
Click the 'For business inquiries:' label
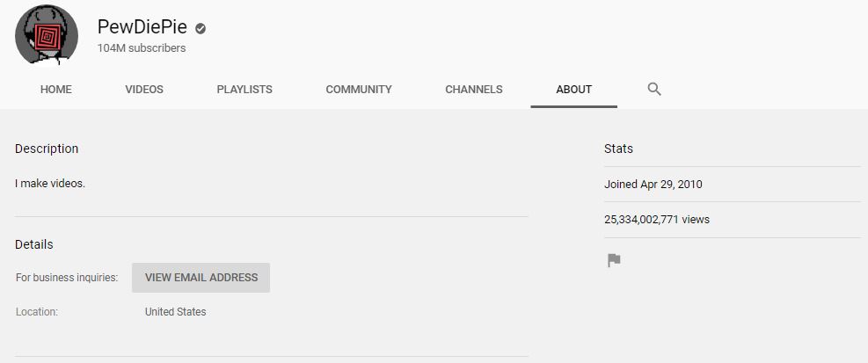[x=67, y=278]
